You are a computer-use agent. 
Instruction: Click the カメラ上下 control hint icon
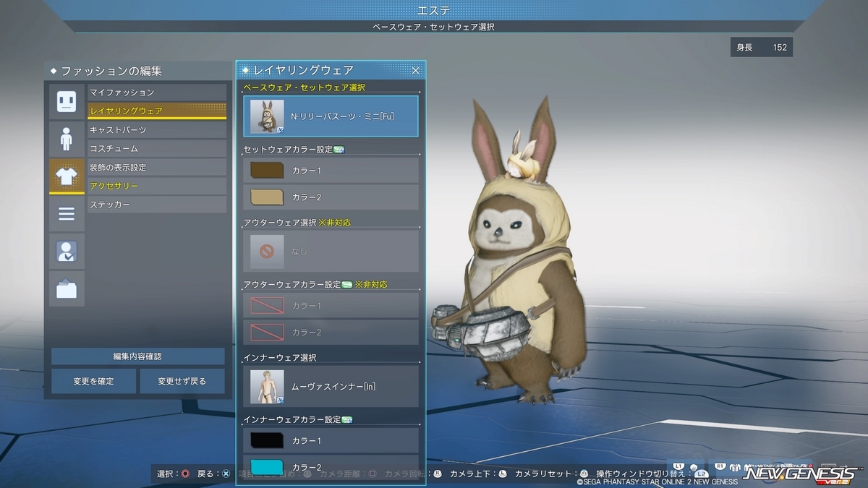click(503, 474)
